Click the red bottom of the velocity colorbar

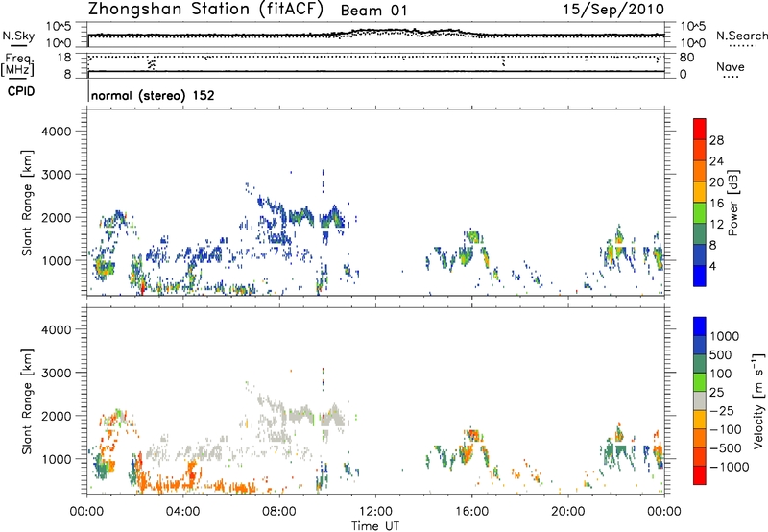click(x=700, y=475)
